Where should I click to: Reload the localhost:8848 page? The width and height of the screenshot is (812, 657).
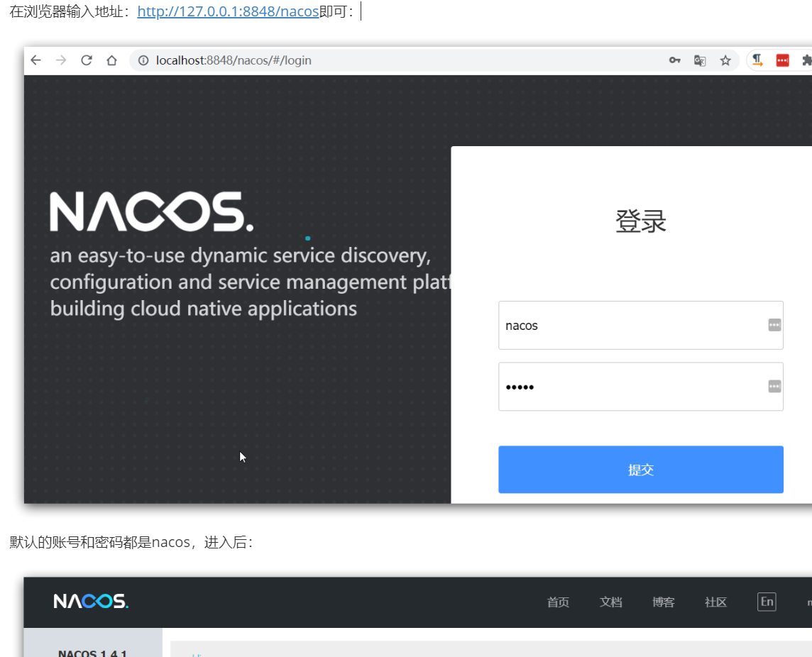(87, 60)
